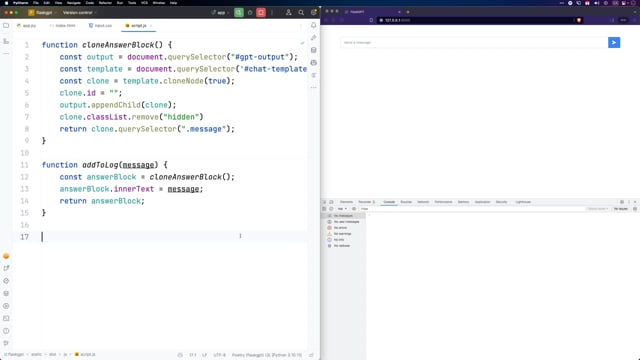This screenshot has height=360, width=640.
Task: Open a new browser tab with plus
Action: pos(408,12)
